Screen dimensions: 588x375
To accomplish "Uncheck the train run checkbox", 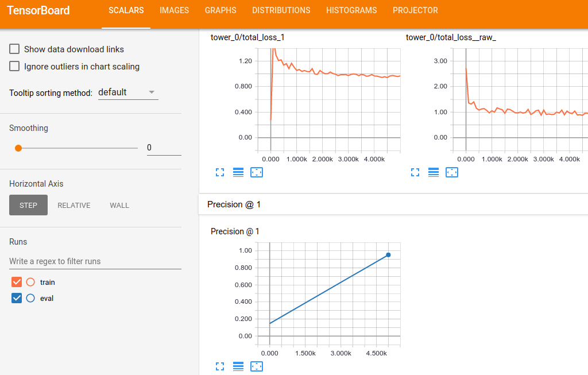I will (x=17, y=282).
